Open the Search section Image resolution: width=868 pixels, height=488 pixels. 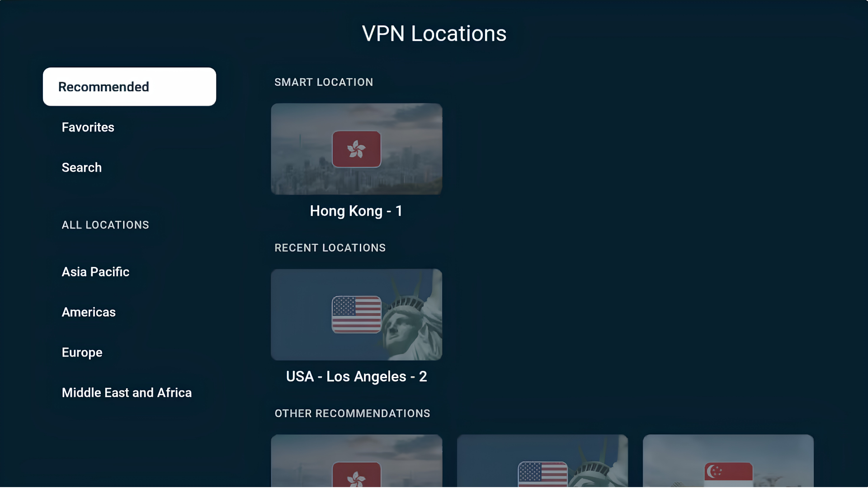click(x=81, y=168)
